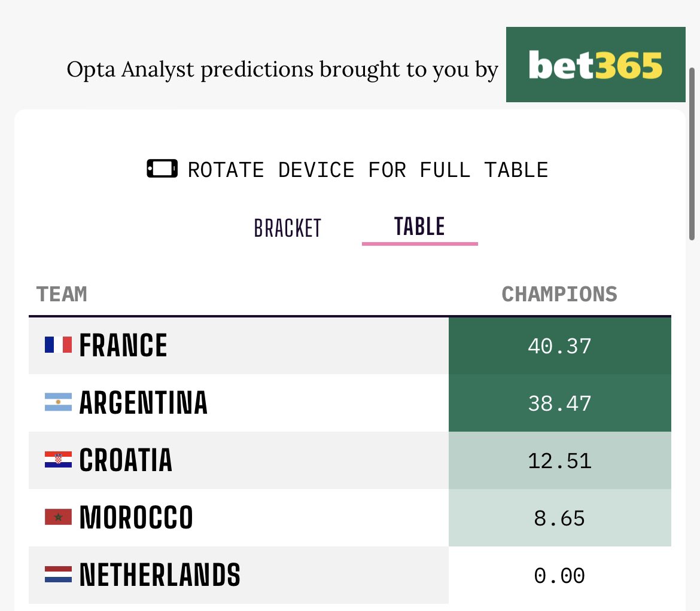Image resolution: width=700 pixels, height=611 pixels.
Task: Click the Team column header
Action: pos(62,294)
